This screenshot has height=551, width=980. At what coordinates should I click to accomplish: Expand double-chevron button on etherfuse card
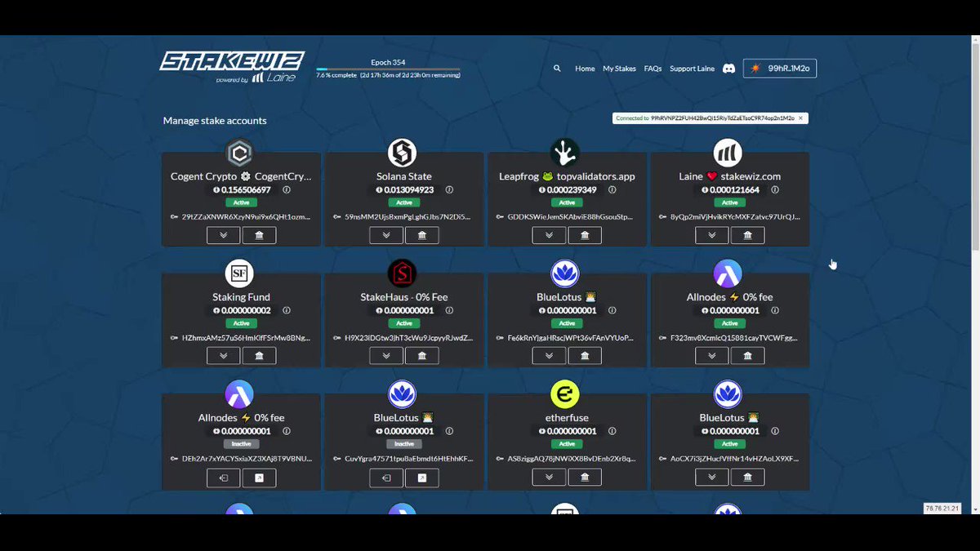[549, 478]
